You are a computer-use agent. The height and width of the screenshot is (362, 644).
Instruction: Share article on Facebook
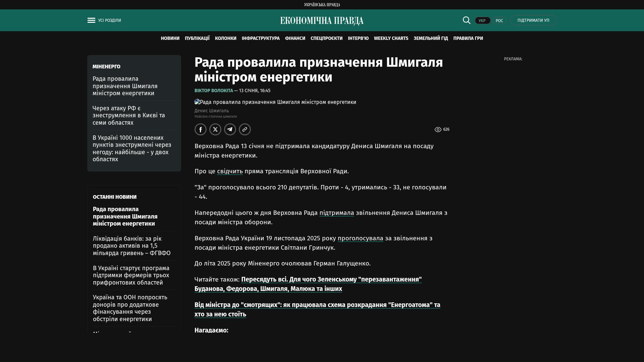point(201,129)
